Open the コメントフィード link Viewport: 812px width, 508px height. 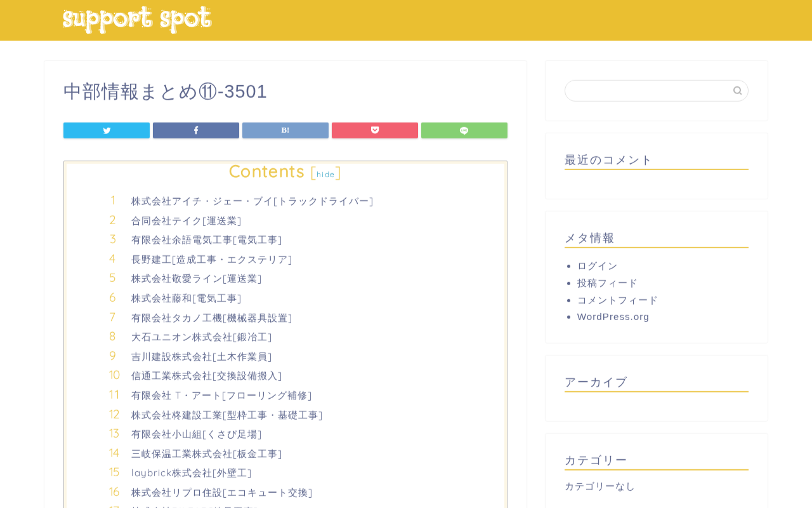coord(617,300)
